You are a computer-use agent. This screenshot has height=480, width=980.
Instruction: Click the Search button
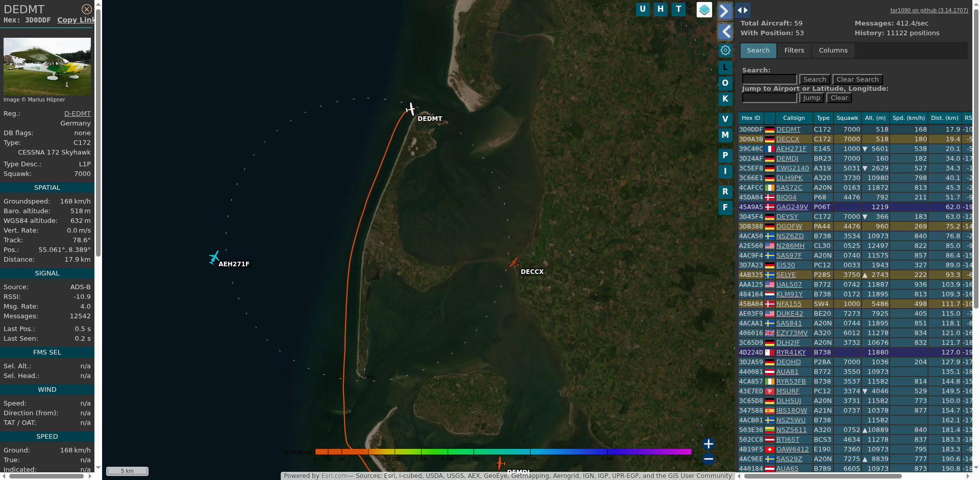[815, 80]
